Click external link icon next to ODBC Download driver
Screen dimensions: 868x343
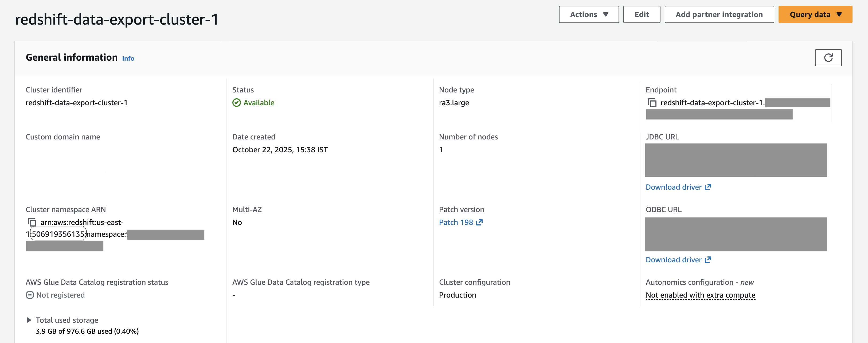tap(708, 259)
